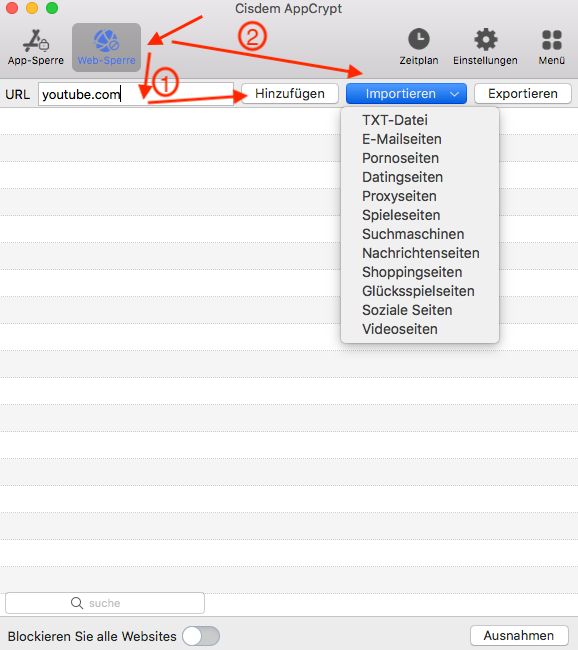Choose Spieleseiten from import menu
Viewport: 578px width, 650px height.
[x=401, y=216]
